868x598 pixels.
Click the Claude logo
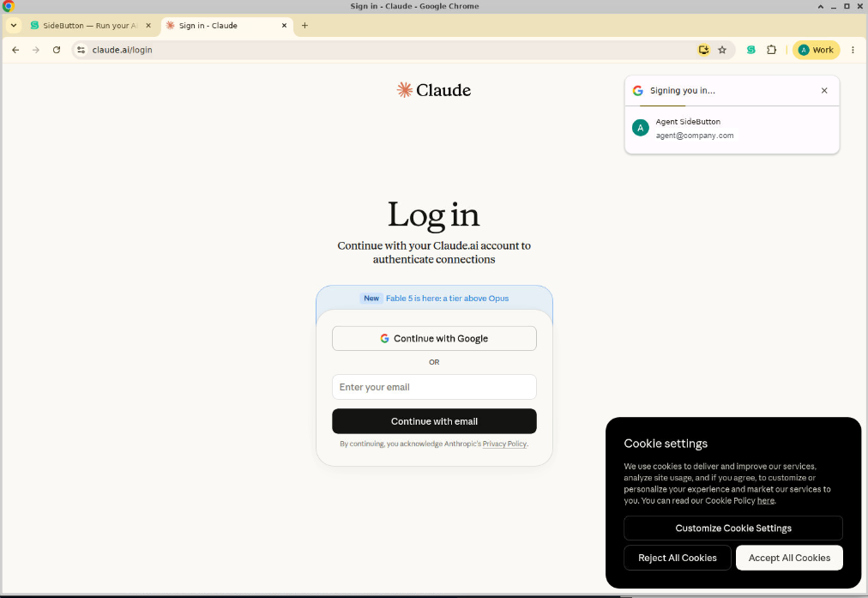coord(433,90)
